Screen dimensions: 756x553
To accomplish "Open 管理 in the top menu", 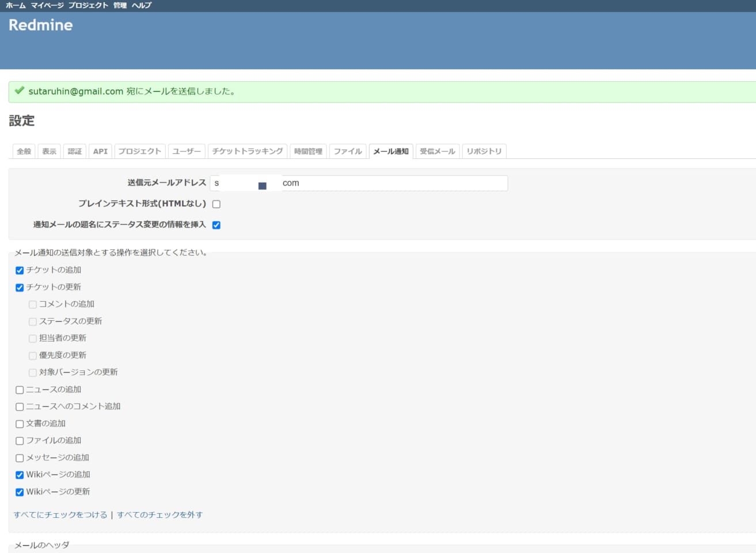I will pyautogui.click(x=120, y=5).
